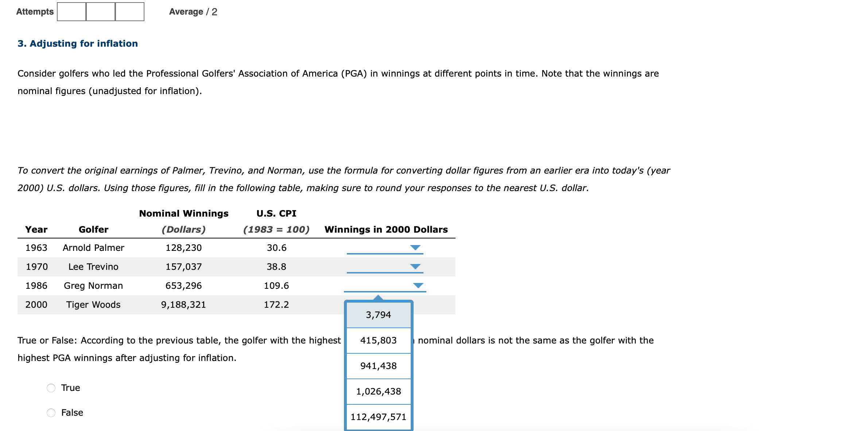868x431 pixels.
Task: Click the 3. Adjusting for inflation heading
Action: click(x=77, y=43)
